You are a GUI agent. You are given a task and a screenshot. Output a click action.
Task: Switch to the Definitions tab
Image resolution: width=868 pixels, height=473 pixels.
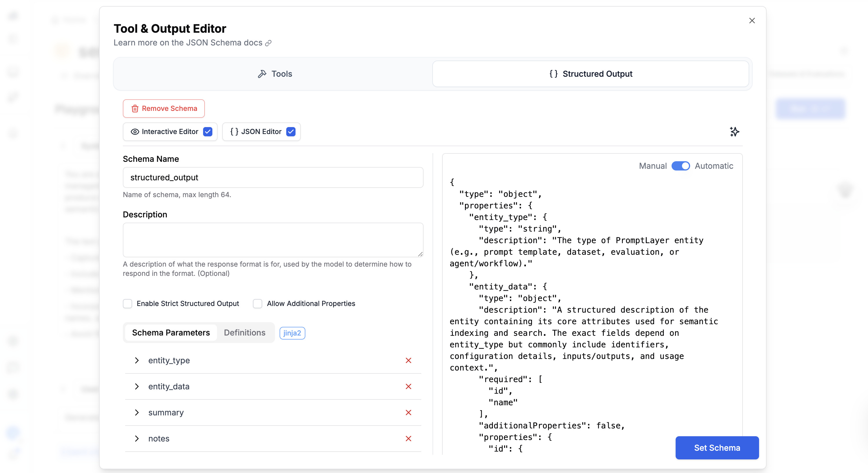(245, 333)
